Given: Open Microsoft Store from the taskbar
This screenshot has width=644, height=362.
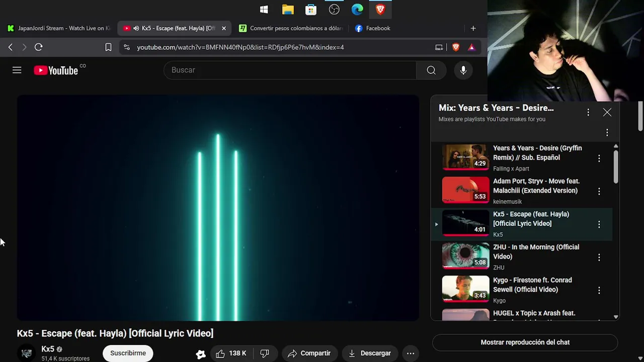Looking at the screenshot, I should (311, 10).
